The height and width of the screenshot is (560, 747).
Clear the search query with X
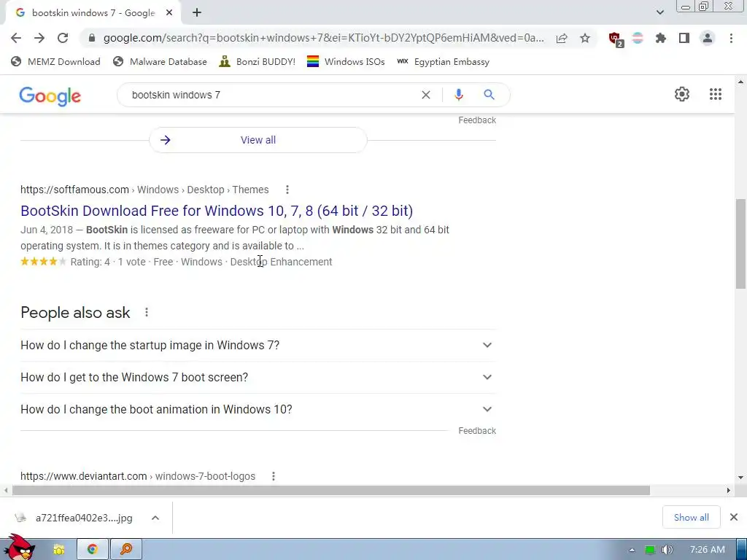[x=426, y=95]
